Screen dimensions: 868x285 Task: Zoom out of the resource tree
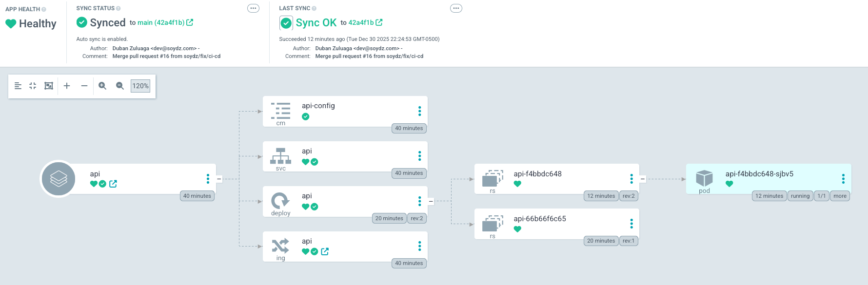(120, 86)
